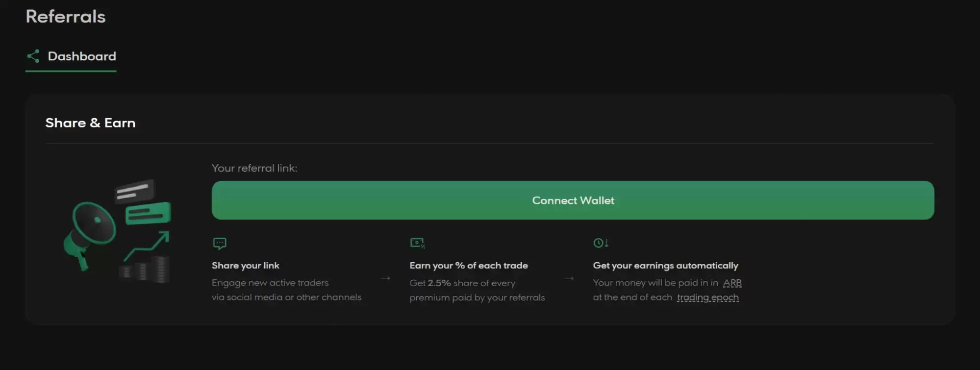Click the 'Your money will be paid' text
Image resolution: width=980 pixels, height=370 pixels.
coord(654,283)
